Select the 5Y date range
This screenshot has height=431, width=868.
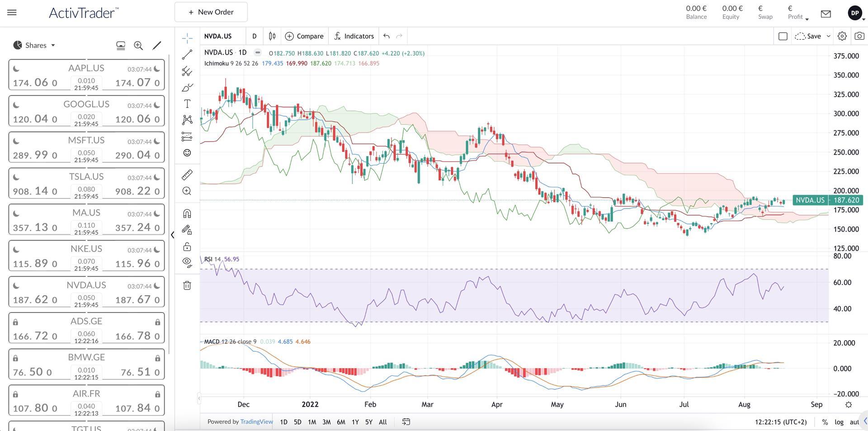pos(369,422)
